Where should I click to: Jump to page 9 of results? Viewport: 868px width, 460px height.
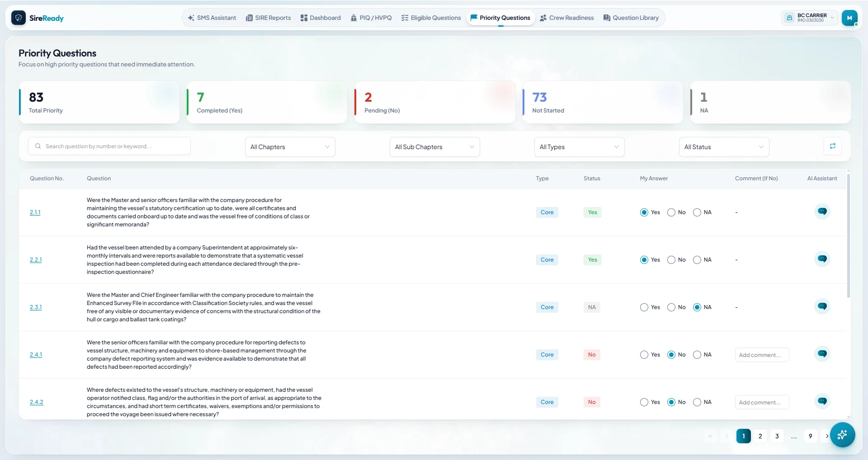pyautogui.click(x=811, y=436)
